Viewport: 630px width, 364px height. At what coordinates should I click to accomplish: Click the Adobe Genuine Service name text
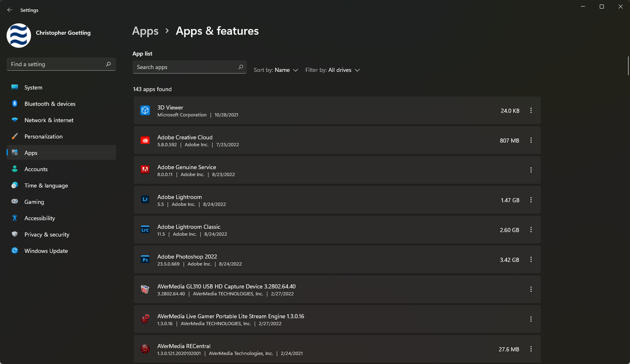pyautogui.click(x=186, y=167)
